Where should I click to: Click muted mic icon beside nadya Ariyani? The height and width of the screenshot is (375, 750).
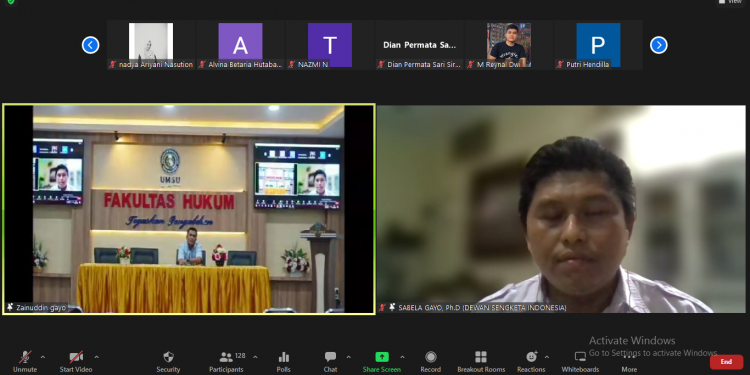(113, 65)
